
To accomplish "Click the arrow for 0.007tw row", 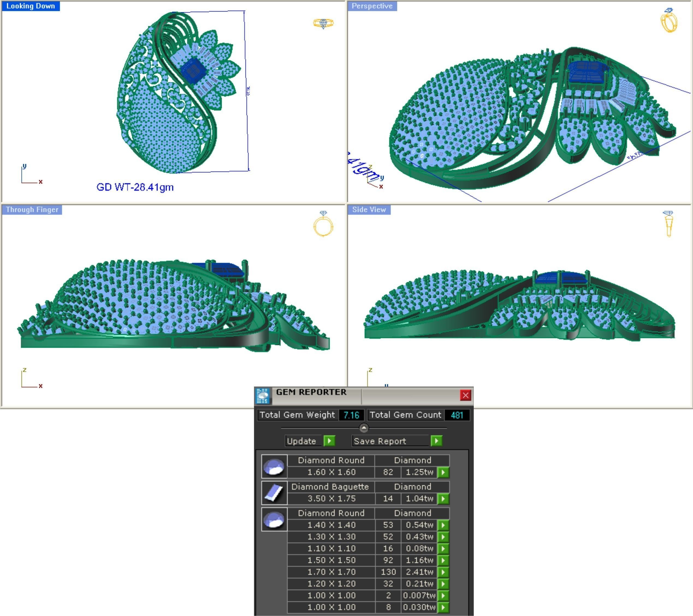I will [x=443, y=595].
